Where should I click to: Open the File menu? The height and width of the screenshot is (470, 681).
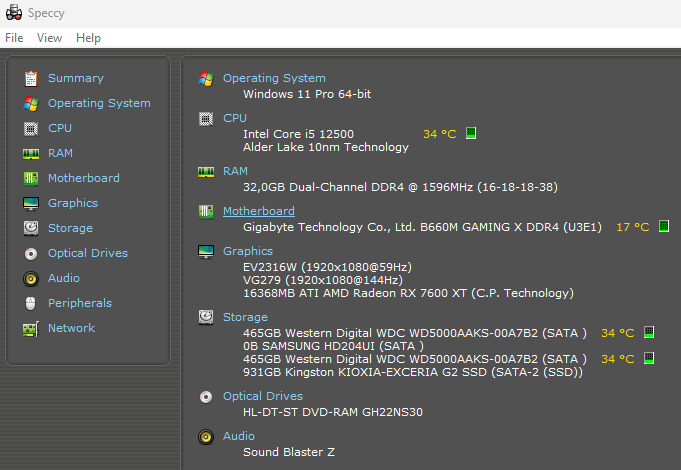(14, 38)
